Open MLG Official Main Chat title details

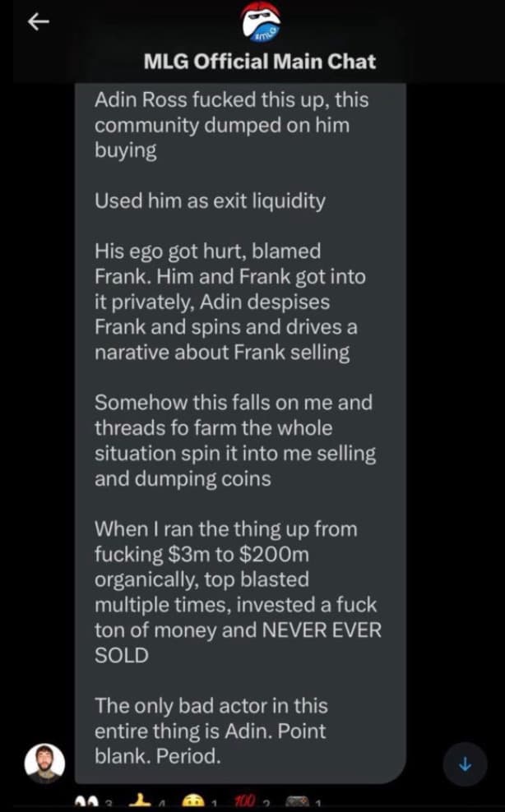pyautogui.click(x=260, y=62)
